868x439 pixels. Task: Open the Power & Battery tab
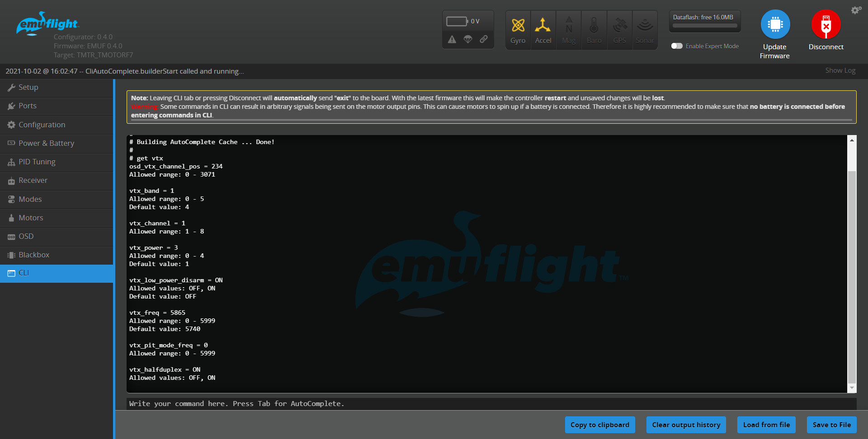point(57,143)
